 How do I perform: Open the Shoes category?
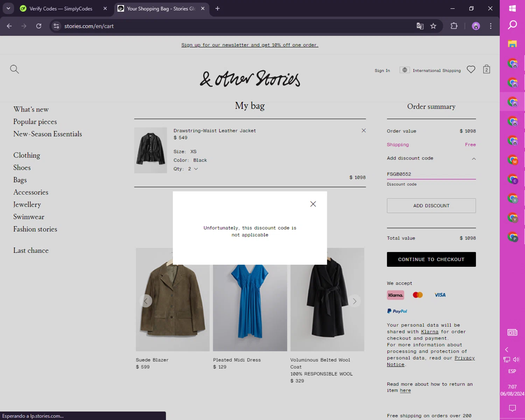(x=22, y=167)
